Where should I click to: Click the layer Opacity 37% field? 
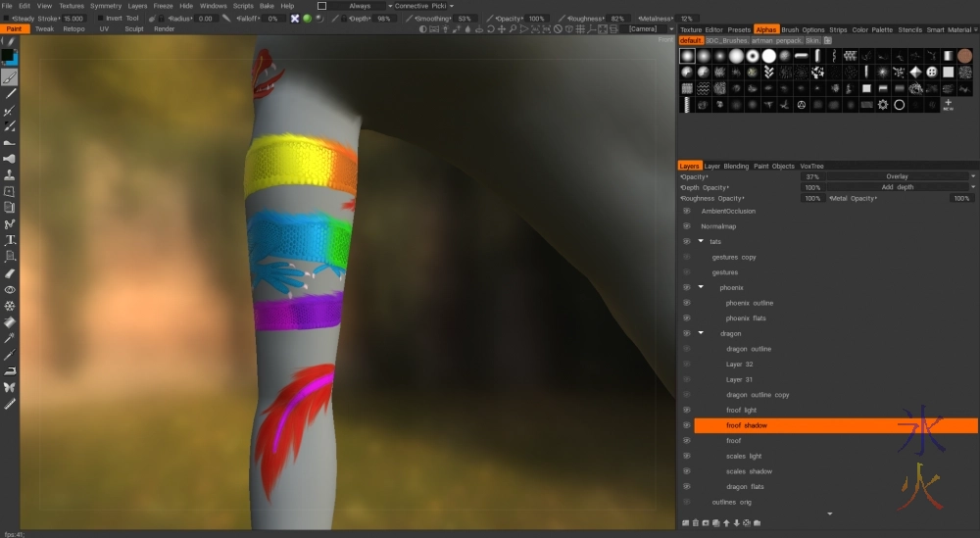[811, 176]
